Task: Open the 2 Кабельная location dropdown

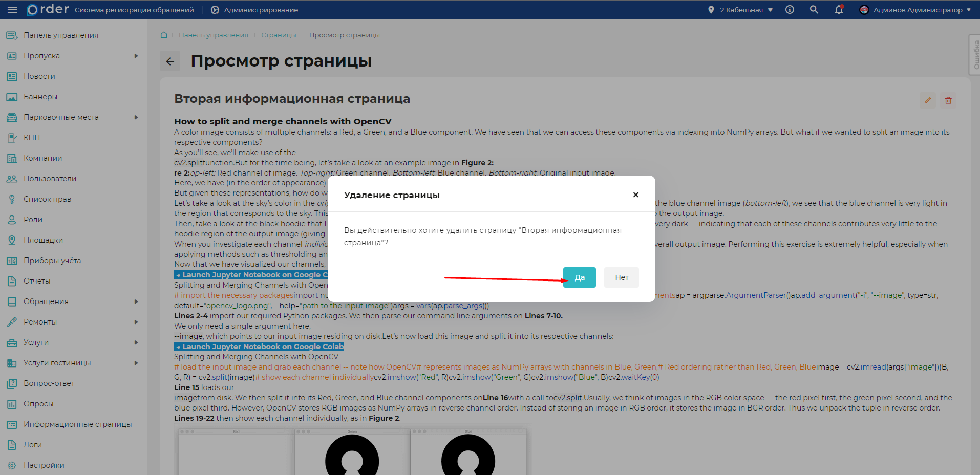Action: [740, 9]
